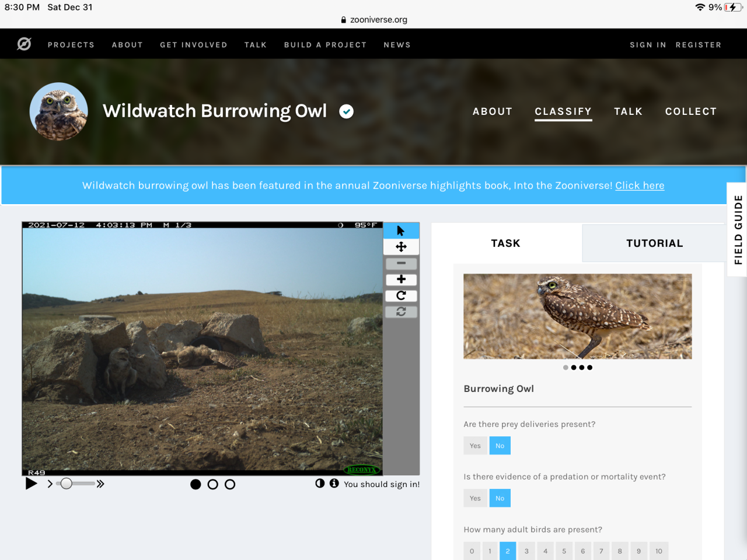Open the Projects menu

tap(71, 45)
